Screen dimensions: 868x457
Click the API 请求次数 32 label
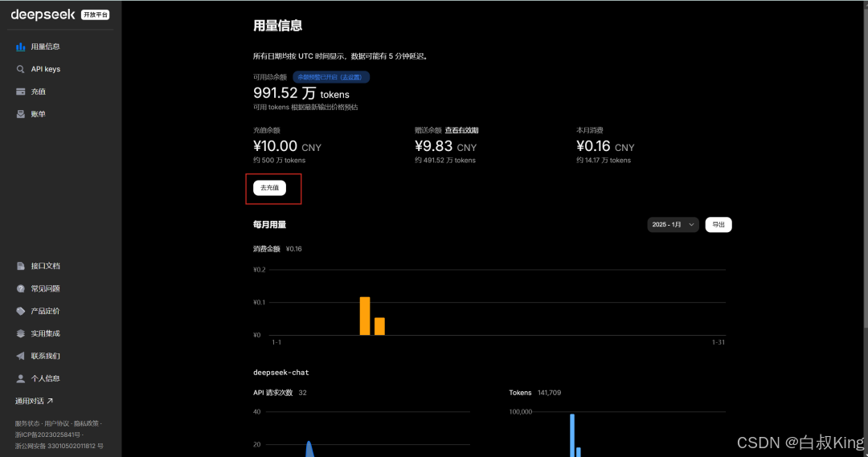tap(280, 393)
